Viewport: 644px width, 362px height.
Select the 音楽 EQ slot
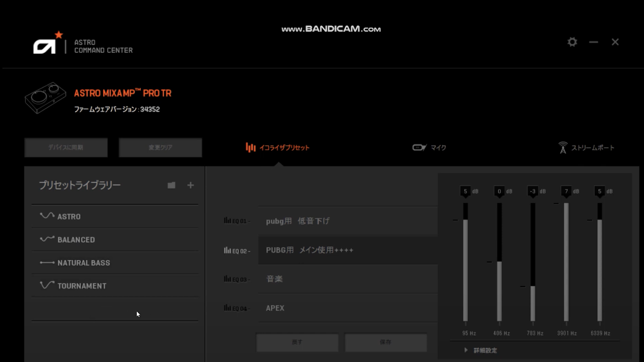[x=348, y=279]
